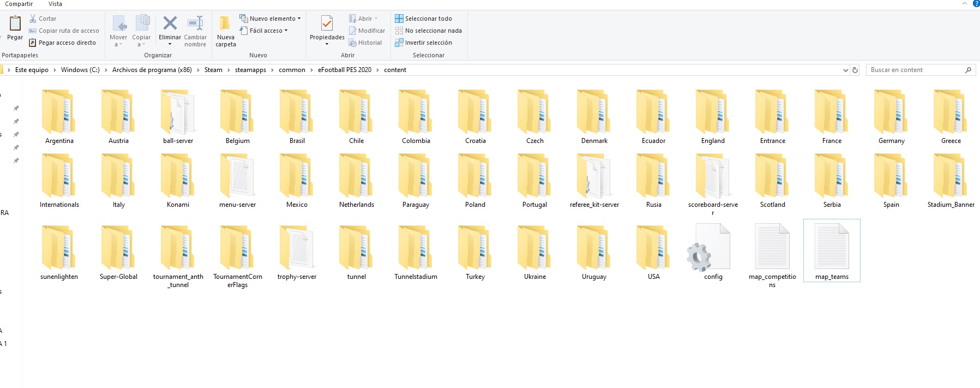Click the Eliminar red X icon
The image size is (980, 388).
(170, 23)
